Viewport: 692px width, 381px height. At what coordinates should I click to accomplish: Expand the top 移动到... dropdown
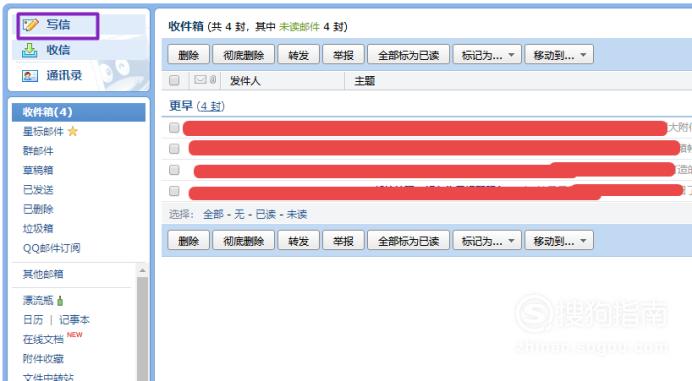click(559, 55)
